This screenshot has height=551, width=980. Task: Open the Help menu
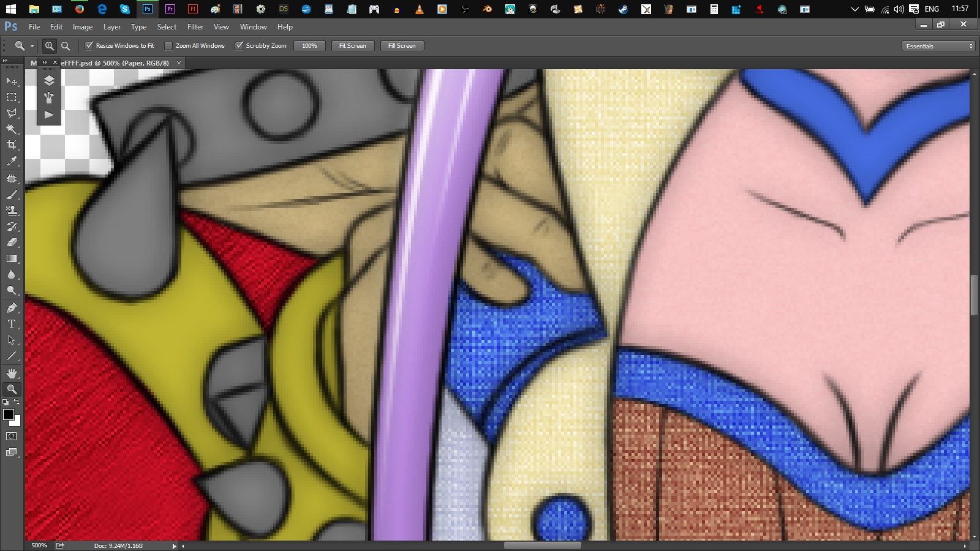[x=285, y=27]
